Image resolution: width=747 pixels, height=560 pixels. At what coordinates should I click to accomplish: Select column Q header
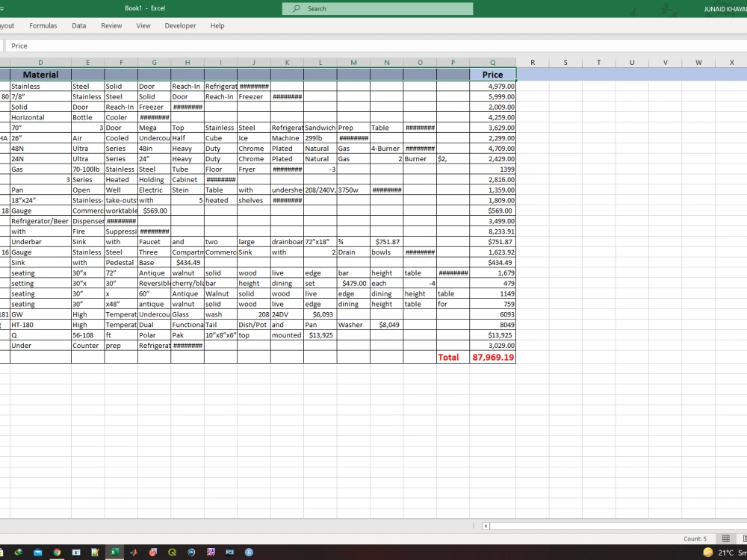point(492,63)
